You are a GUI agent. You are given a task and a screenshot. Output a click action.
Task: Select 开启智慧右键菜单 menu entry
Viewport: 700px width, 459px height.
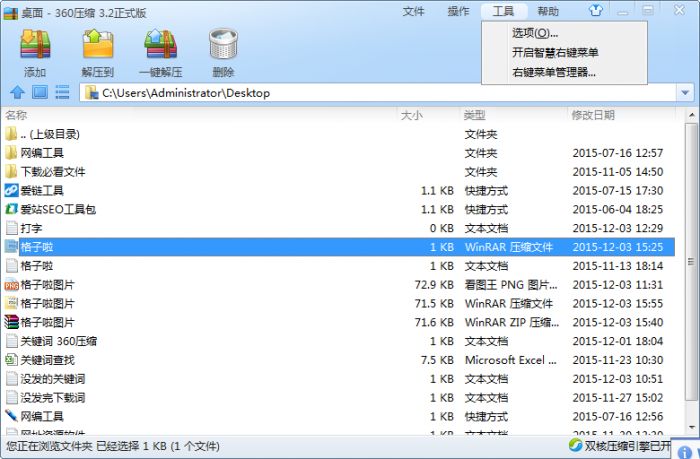click(x=555, y=52)
